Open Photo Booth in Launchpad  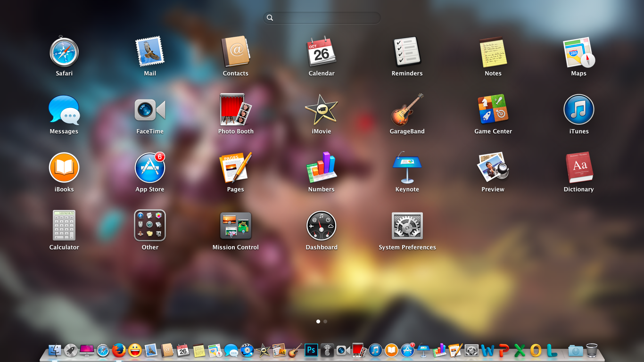pos(236,109)
